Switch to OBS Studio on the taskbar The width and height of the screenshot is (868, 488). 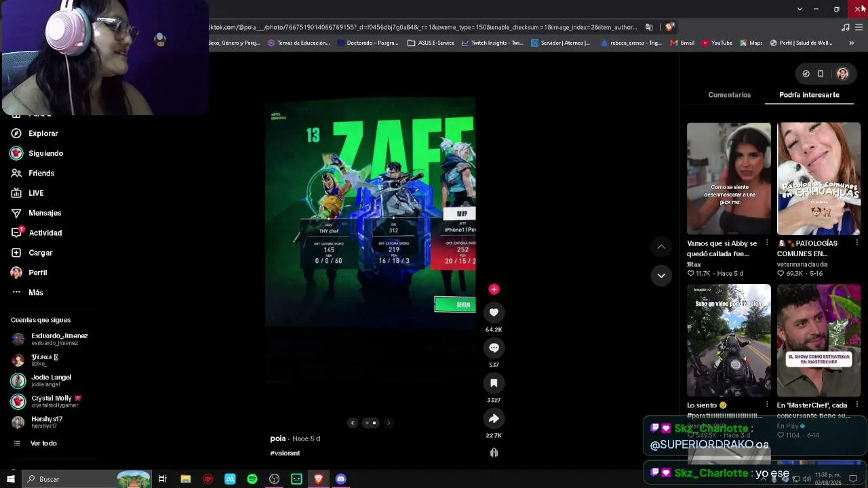[275, 479]
